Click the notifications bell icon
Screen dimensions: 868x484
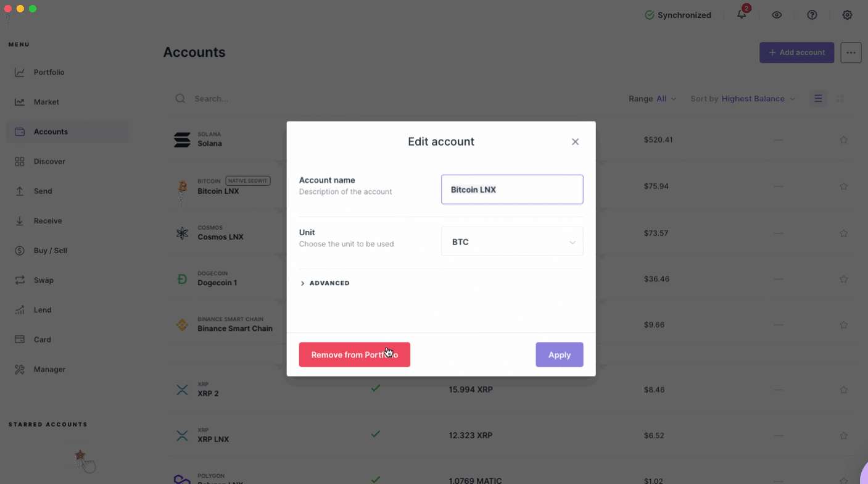[742, 15]
